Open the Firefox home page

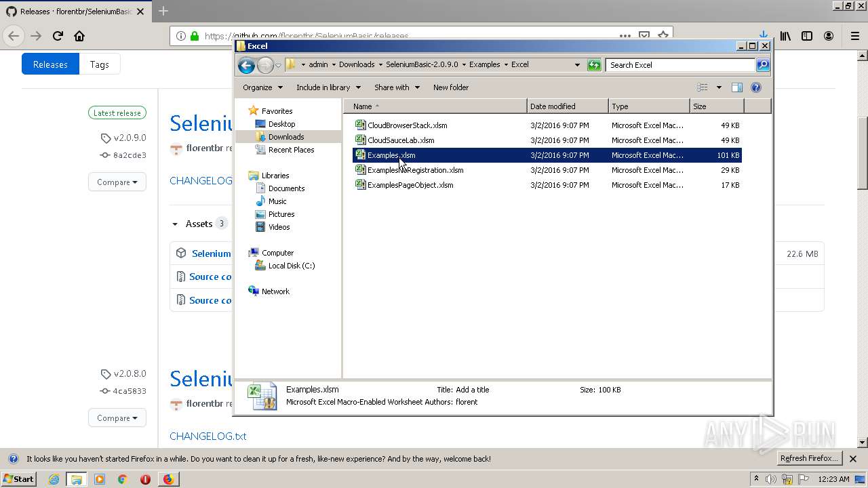(79, 36)
